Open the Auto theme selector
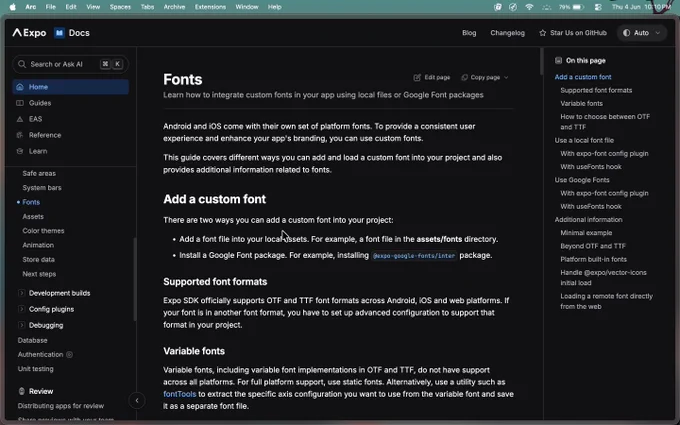 point(641,33)
